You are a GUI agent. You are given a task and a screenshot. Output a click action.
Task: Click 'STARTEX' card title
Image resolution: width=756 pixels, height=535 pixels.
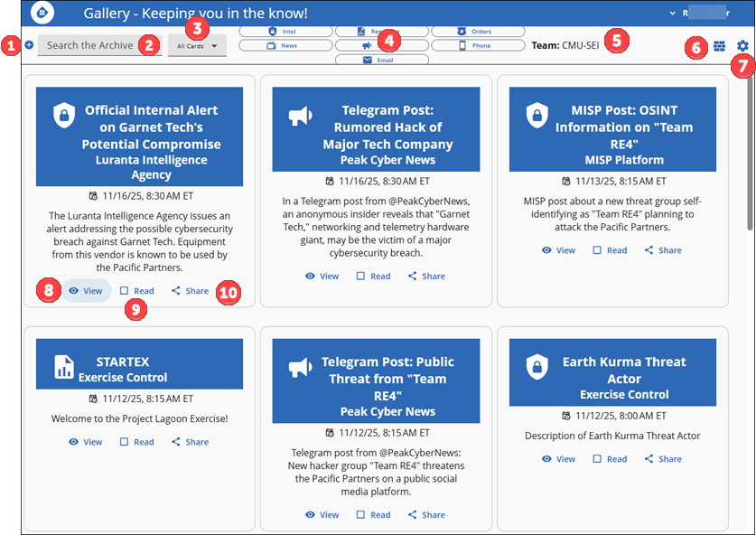[123, 361]
